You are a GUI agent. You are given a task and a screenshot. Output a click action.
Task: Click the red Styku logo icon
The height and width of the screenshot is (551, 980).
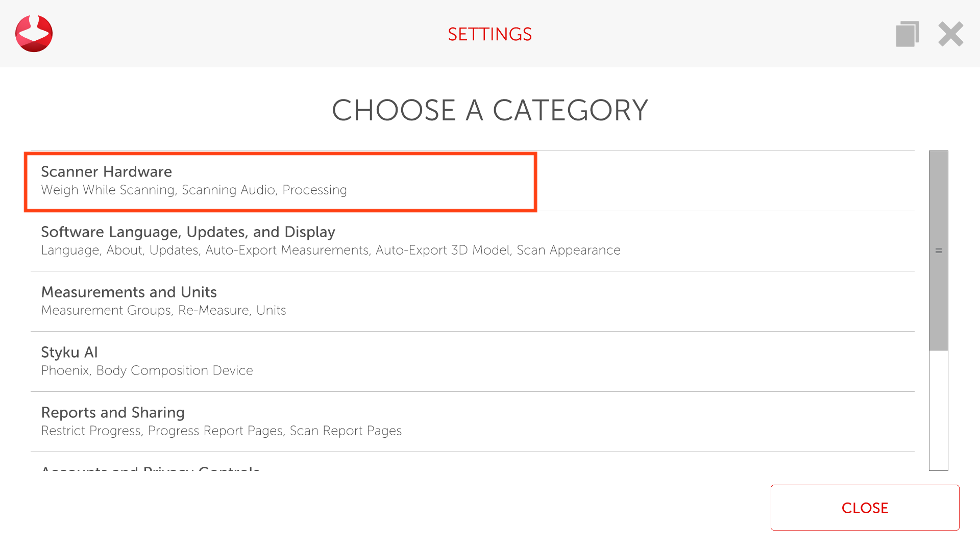click(x=34, y=34)
